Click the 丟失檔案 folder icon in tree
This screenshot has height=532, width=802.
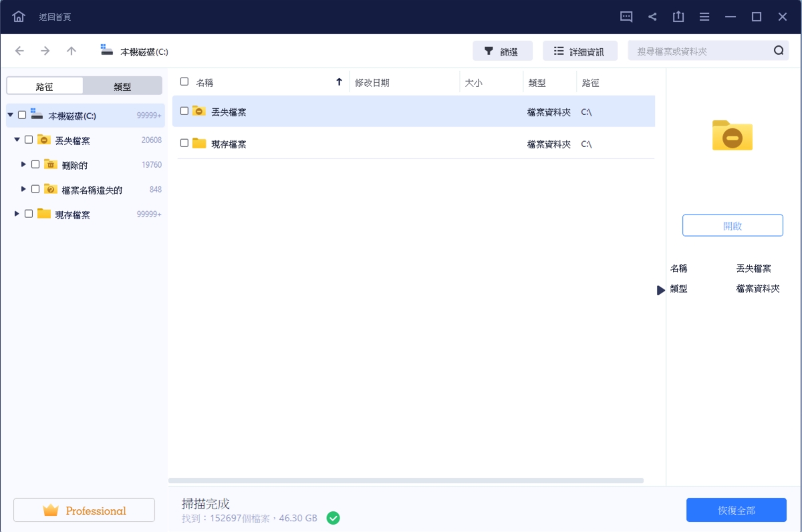point(43,140)
